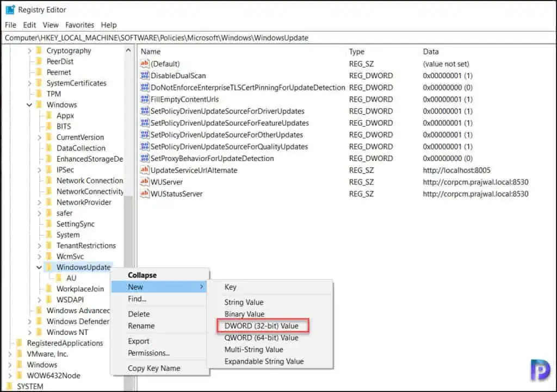Click the (Default) string value icon

click(145, 64)
